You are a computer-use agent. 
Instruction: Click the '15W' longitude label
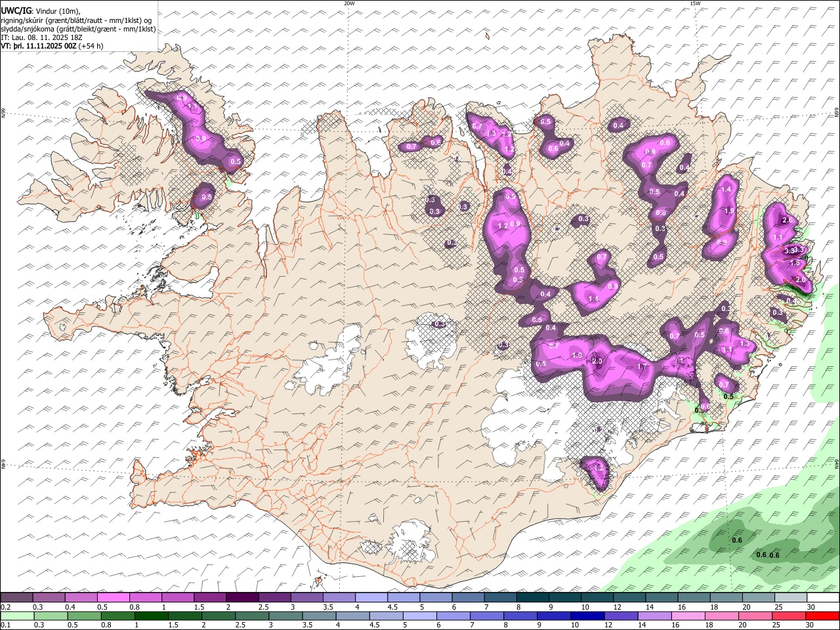coord(695,3)
